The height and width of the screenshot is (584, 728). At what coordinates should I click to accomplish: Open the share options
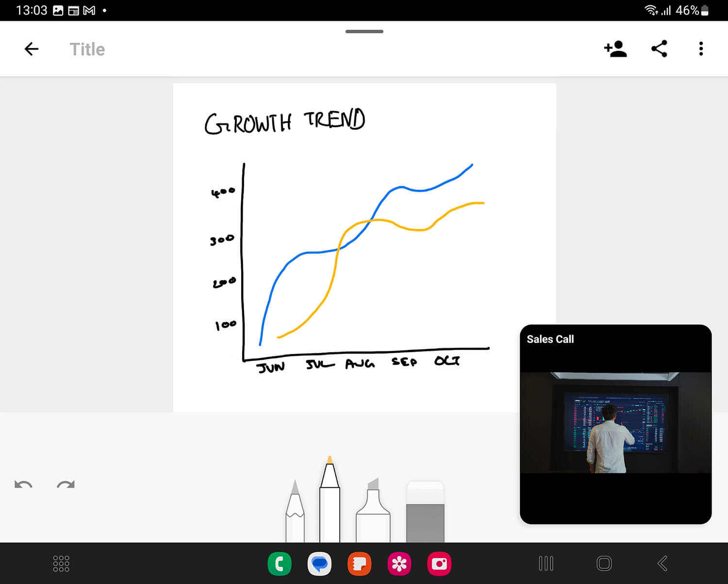(659, 49)
